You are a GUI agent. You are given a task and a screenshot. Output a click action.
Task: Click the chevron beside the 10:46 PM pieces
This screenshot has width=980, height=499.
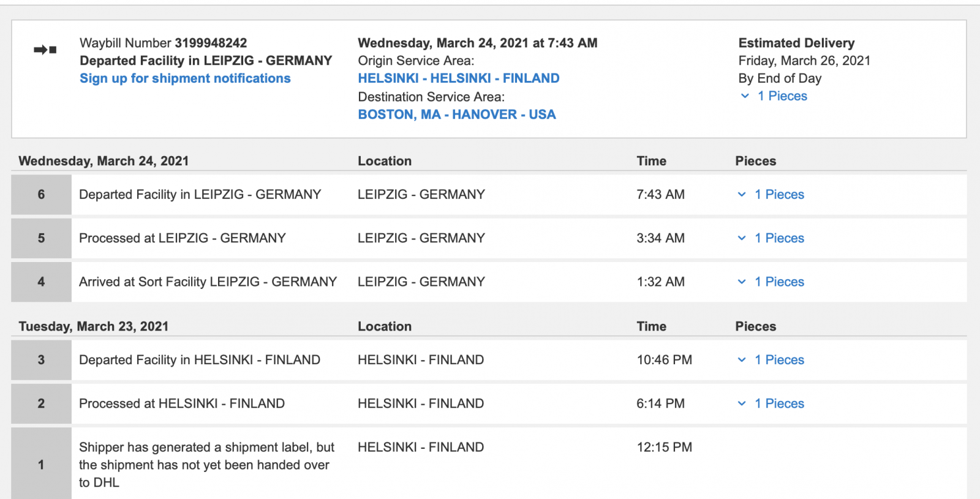point(742,360)
